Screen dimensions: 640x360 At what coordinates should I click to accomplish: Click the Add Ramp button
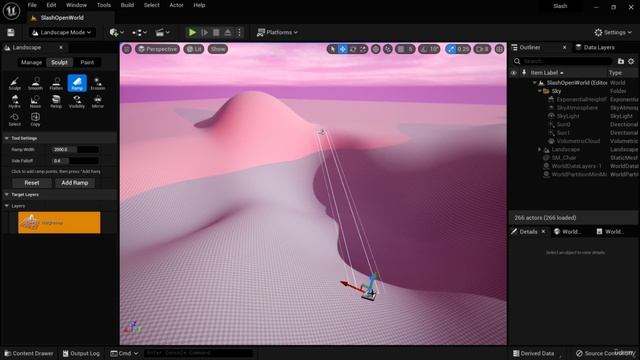pos(75,183)
